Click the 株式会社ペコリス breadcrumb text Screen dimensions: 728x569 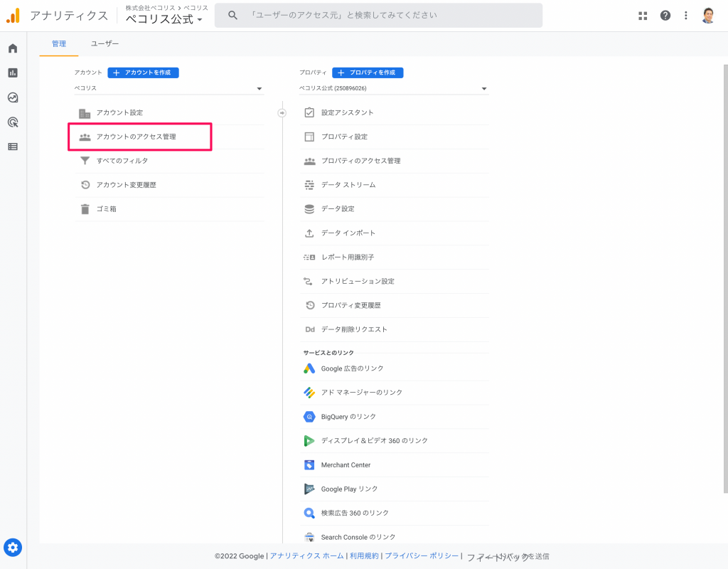click(151, 8)
